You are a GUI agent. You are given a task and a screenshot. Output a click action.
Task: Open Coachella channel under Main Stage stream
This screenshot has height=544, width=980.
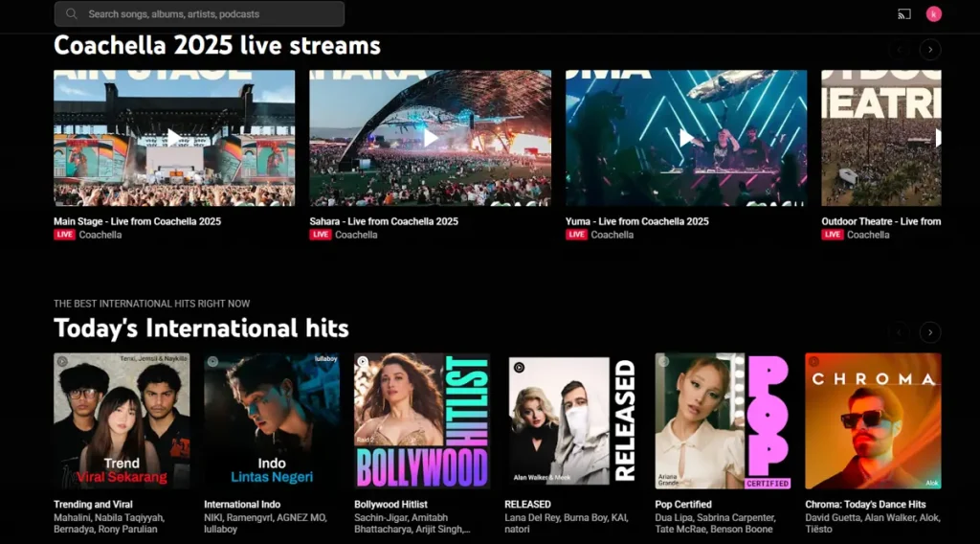(100, 235)
